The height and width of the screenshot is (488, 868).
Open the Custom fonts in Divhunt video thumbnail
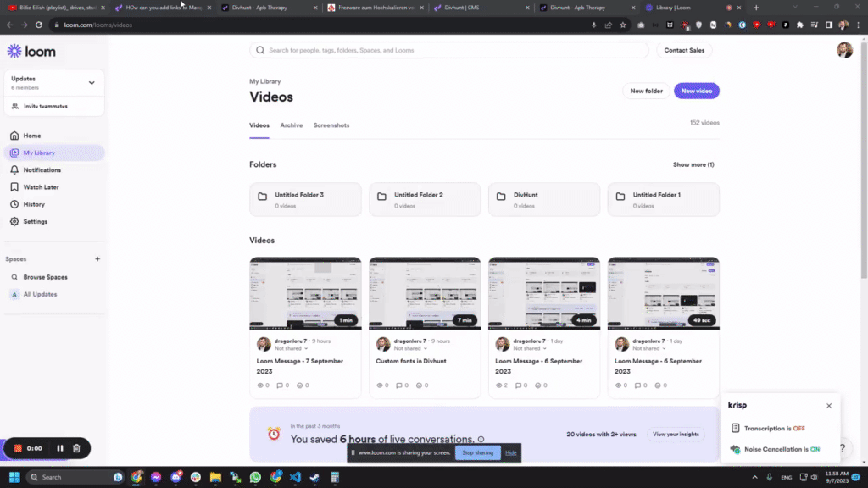pos(425,293)
